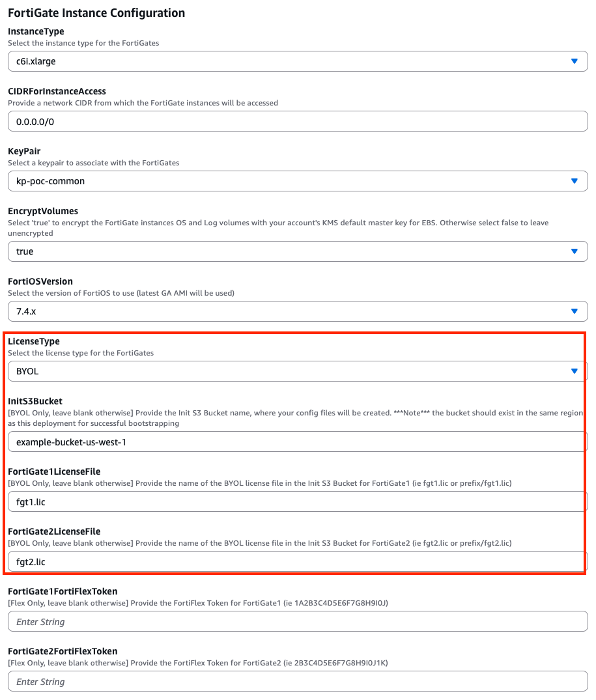596x700 pixels.
Task: Click the 'EncryptVolumes' field label
Action: 43,211
